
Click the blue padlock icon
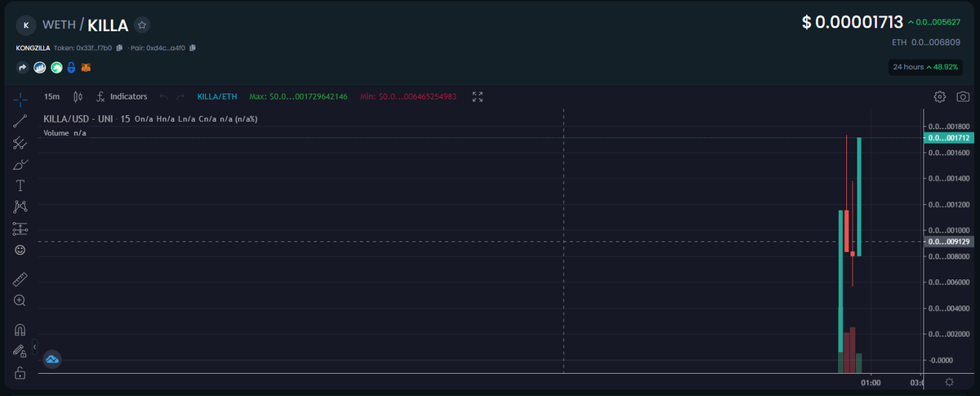coord(71,68)
